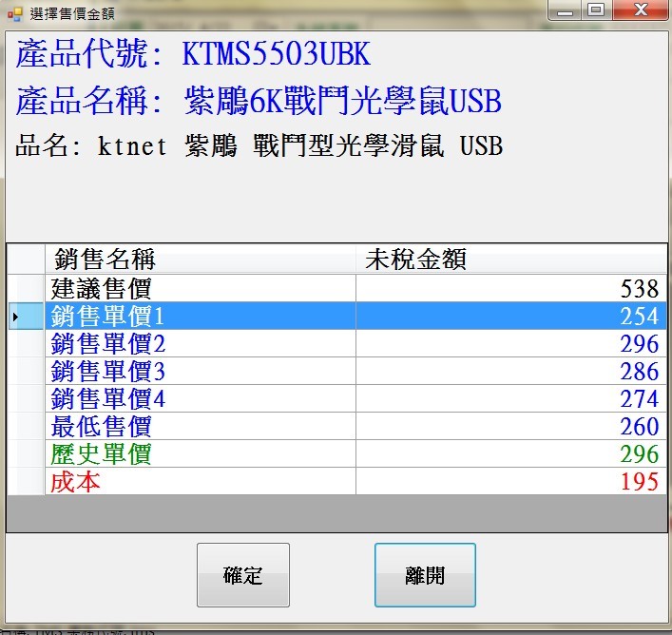Click row header of 銷售單價1 with arrow
Viewport: 672px width, 635px height.
27,316
